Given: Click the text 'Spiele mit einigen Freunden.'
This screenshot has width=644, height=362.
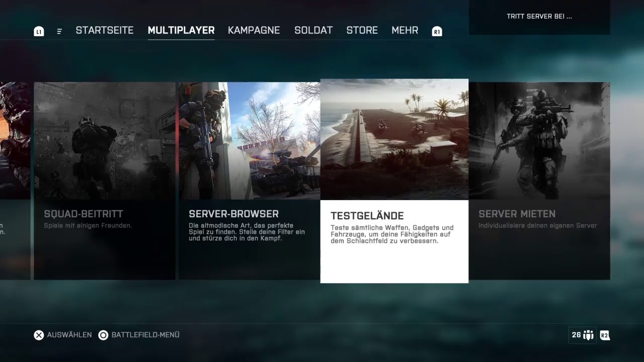Looking at the screenshot, I should coord(88,226).
